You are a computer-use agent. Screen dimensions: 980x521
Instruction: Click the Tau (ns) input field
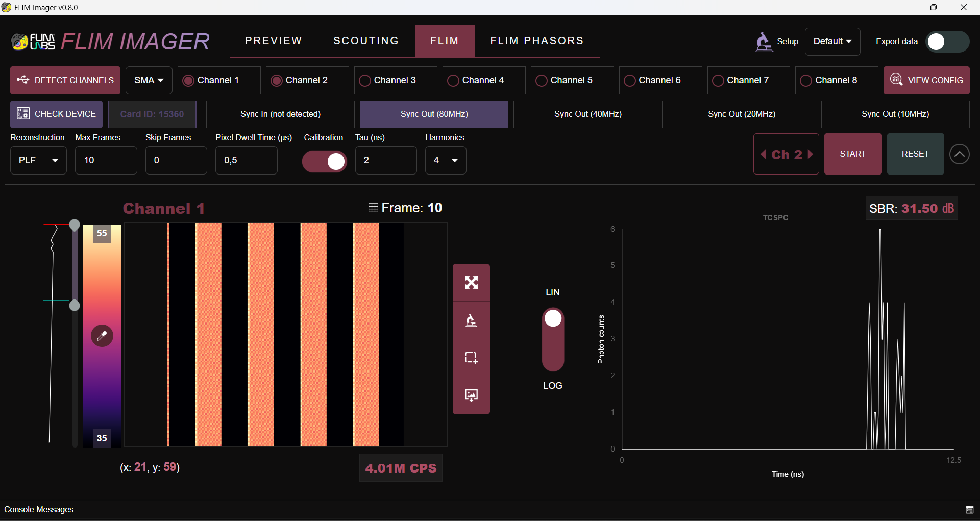[x=386, y=160]
